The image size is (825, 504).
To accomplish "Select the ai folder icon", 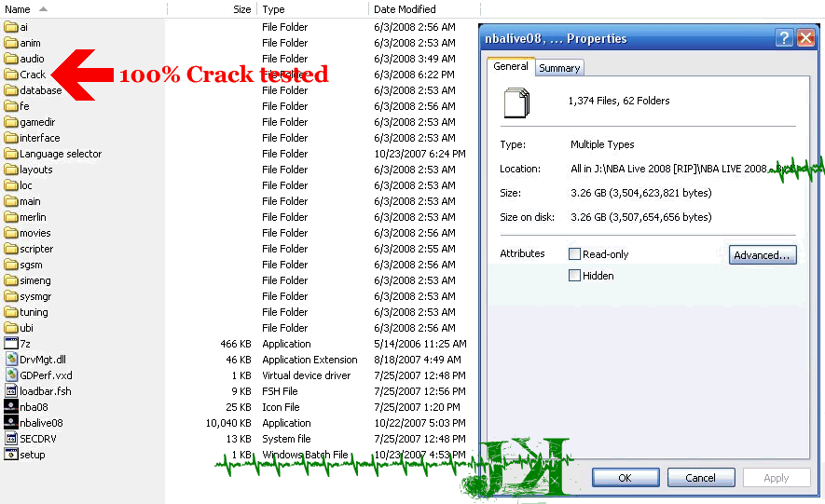I will pos(11,27).
